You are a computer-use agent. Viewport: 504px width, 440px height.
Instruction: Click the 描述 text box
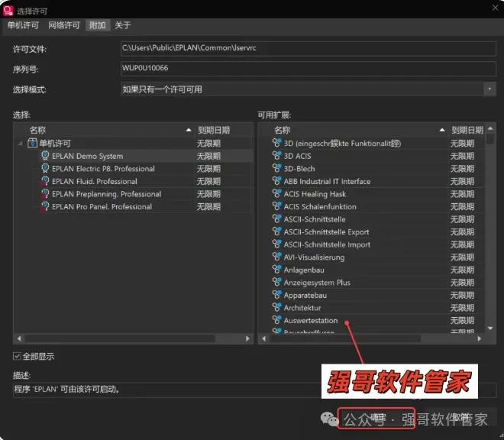(x=254, y=390)
